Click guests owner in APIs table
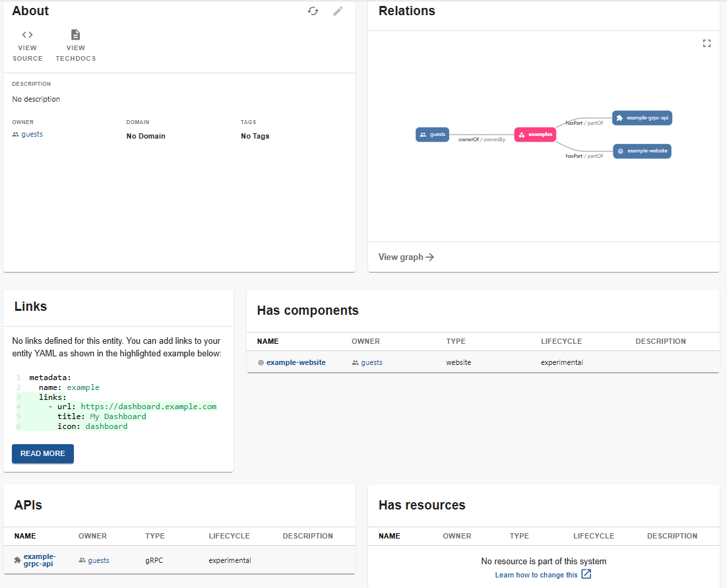The height and width of the screenshot is (588, 727). (98, 560)
